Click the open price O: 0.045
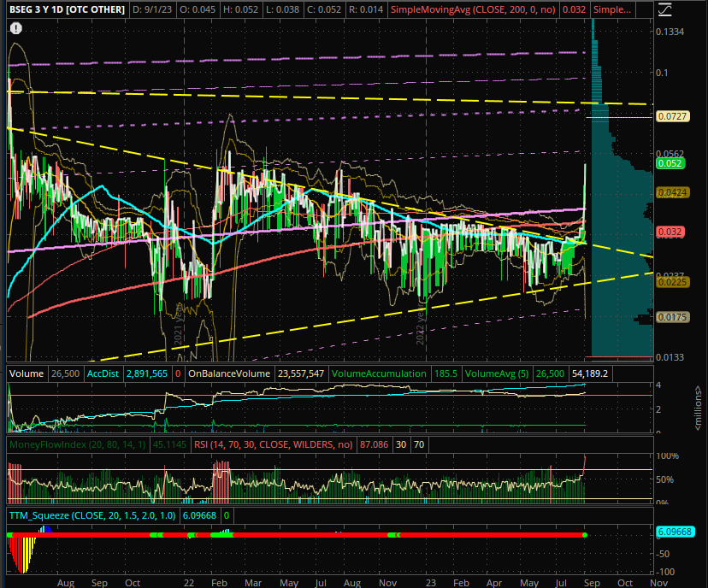The image size is (708, 588). pyautogui.click(x=198, y=9)
